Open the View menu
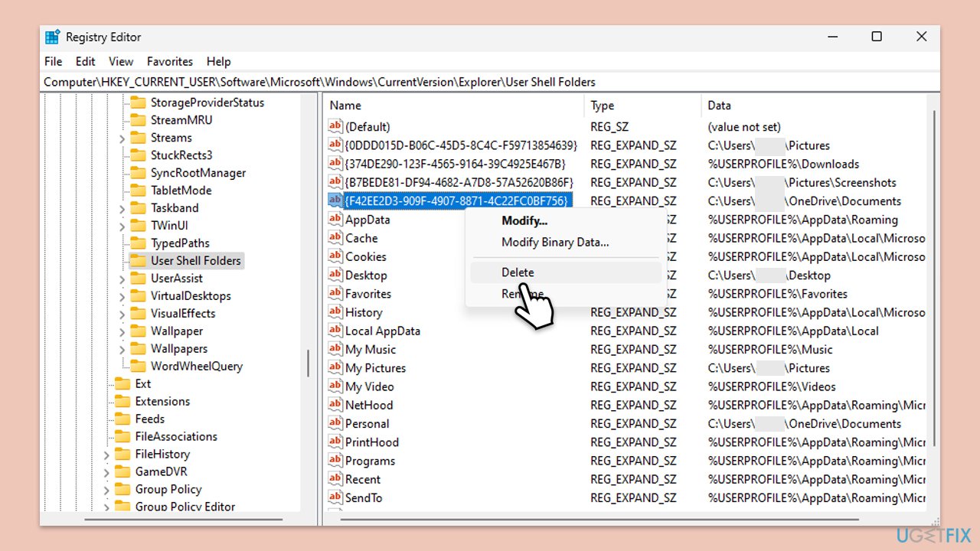The image size is (980, 551). [121, 61]
